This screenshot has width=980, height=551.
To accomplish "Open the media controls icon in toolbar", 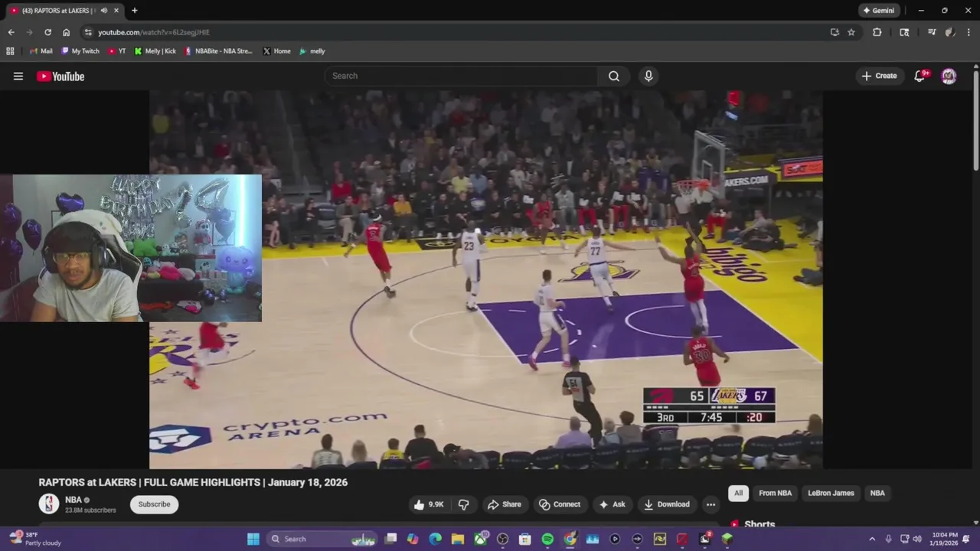I will pyautogui.click(x=932, y=32).
